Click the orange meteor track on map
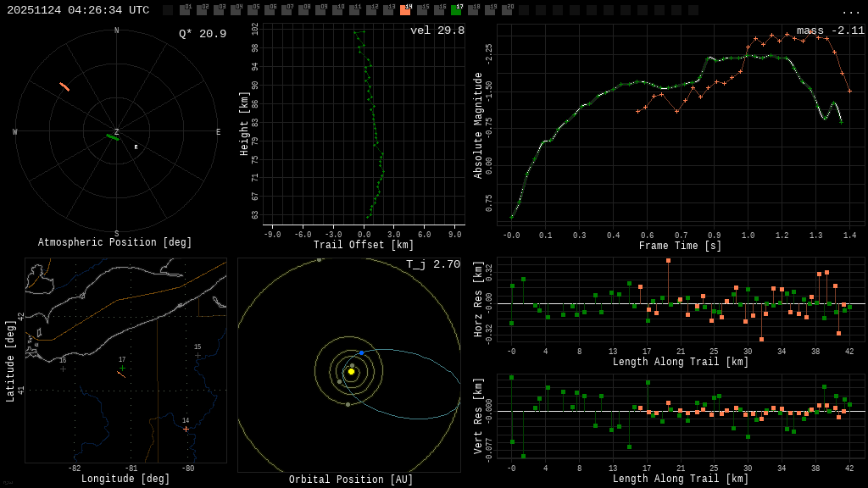The width and height of the screenshot is (868, 488). click(121, 375)
